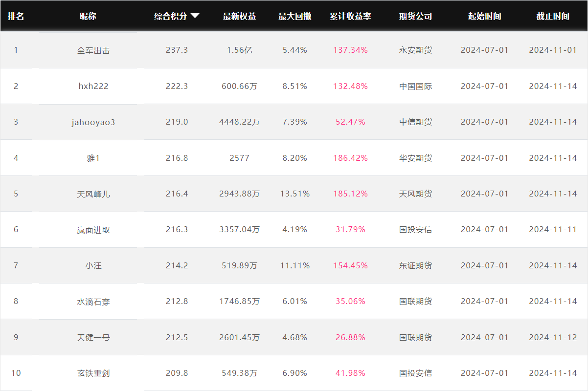The image size is (588, 391).
Task: Select futures company 华安期货
Action: (416, 158)
